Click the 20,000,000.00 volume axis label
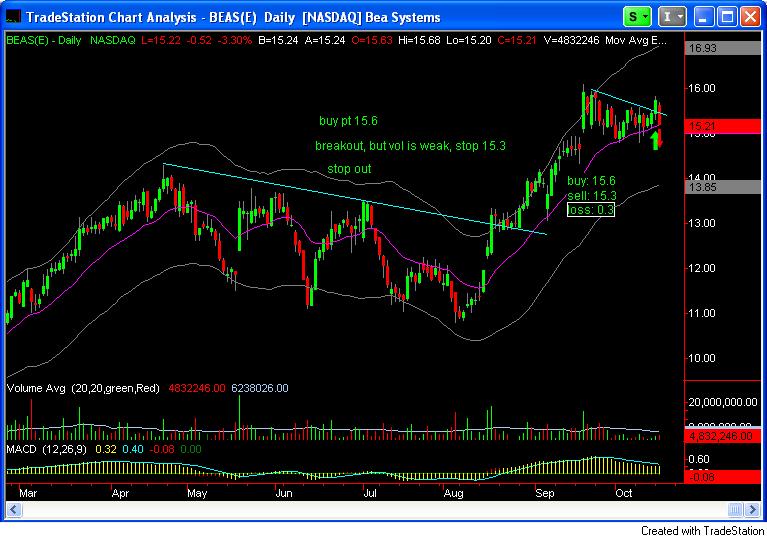The height and width of the screenshot is (537, 767). coord(723,402)
